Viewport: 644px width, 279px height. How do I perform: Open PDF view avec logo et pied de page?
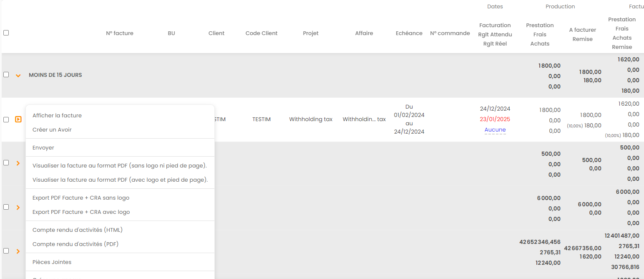(120, 180)
